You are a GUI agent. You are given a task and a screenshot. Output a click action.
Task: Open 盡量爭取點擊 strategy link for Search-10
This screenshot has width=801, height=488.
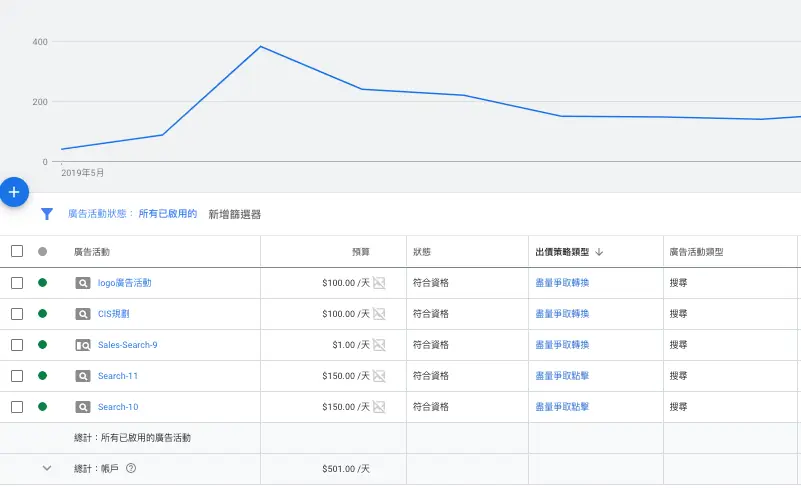(562, 407)
